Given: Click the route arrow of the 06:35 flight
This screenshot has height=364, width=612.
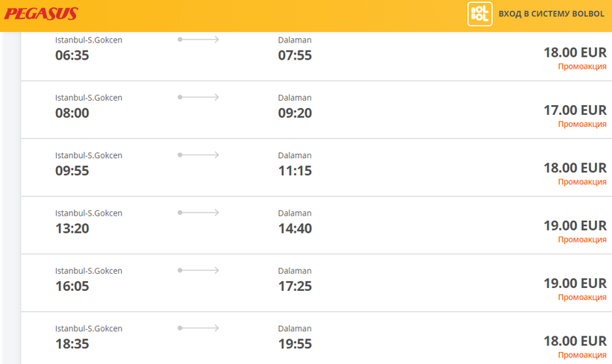Looking at the screenshot, I should click(199, 40).
